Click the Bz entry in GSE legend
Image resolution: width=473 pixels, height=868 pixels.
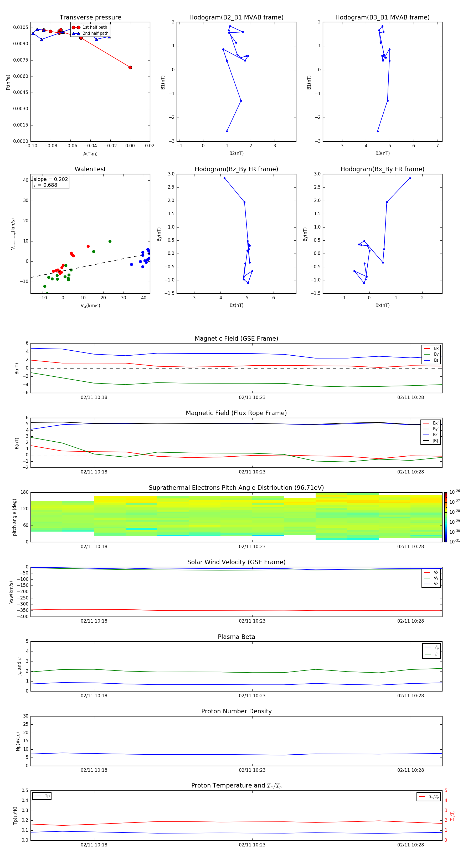[431, 360]
